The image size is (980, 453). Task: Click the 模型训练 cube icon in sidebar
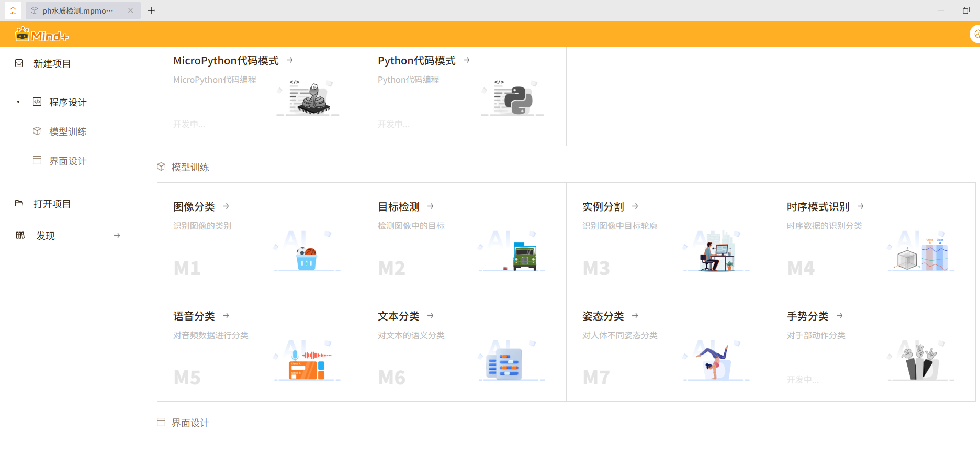(37, 131)
